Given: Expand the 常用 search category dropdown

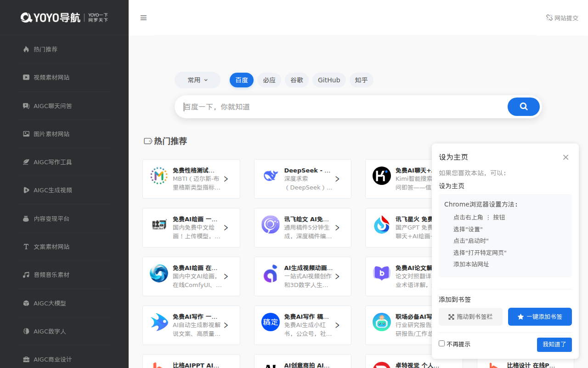Looking at the screenshot, I should point(198,80).
